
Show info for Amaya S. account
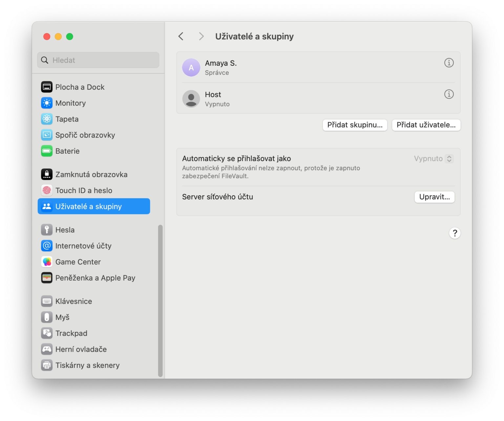click(x=449, y=63)
